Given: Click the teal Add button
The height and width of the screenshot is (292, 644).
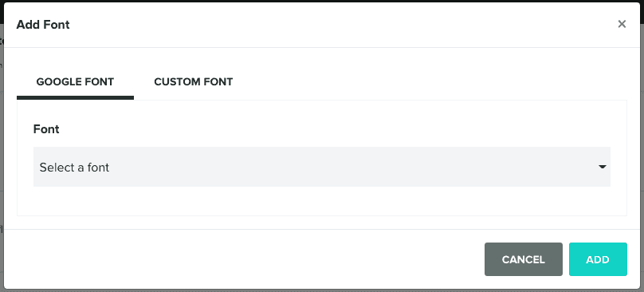Looking at the screenshot, I should (x=598, y=259).
